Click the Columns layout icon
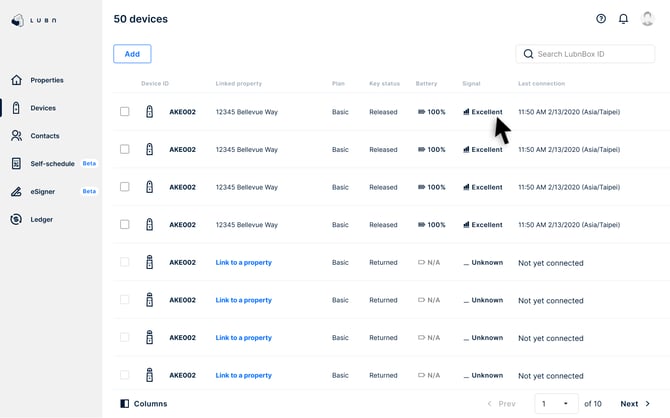670x418 pixels. tap(125, 404)
